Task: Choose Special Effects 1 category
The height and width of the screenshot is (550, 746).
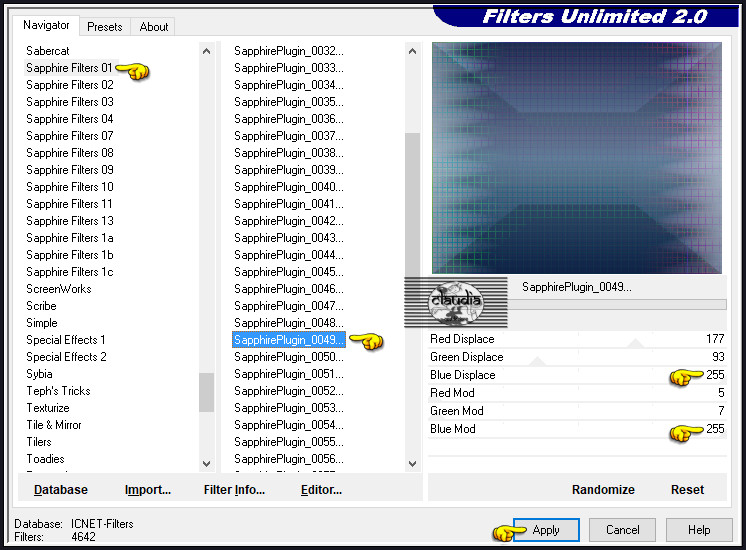Action: tap(66, 340)
